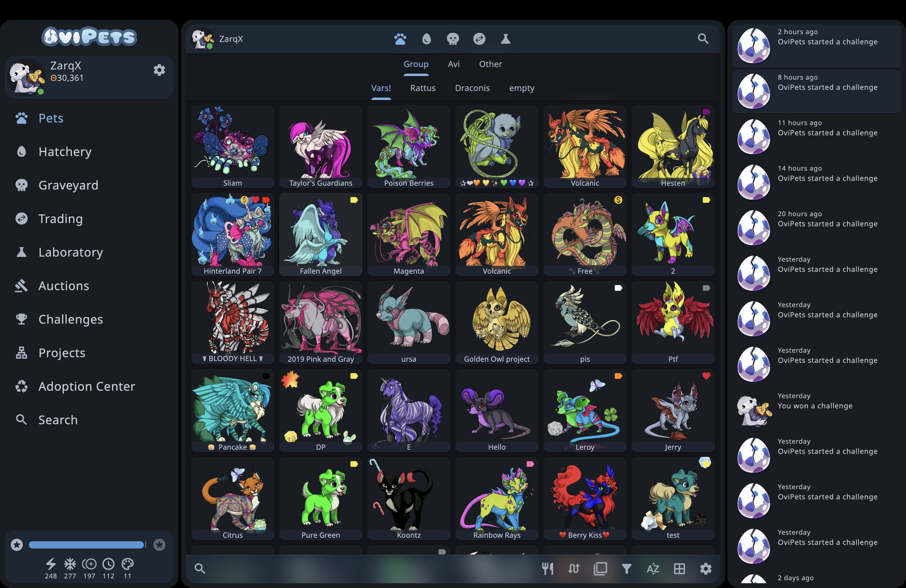Click the palette counter icon showing 11
The image size is (906, 588).
(128, 564)
